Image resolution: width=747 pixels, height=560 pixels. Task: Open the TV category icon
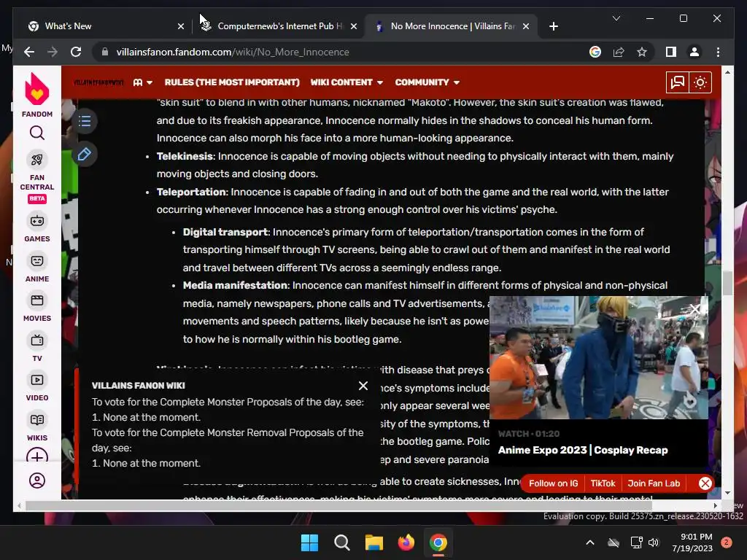pyautogui.click(x=36, y=340)
